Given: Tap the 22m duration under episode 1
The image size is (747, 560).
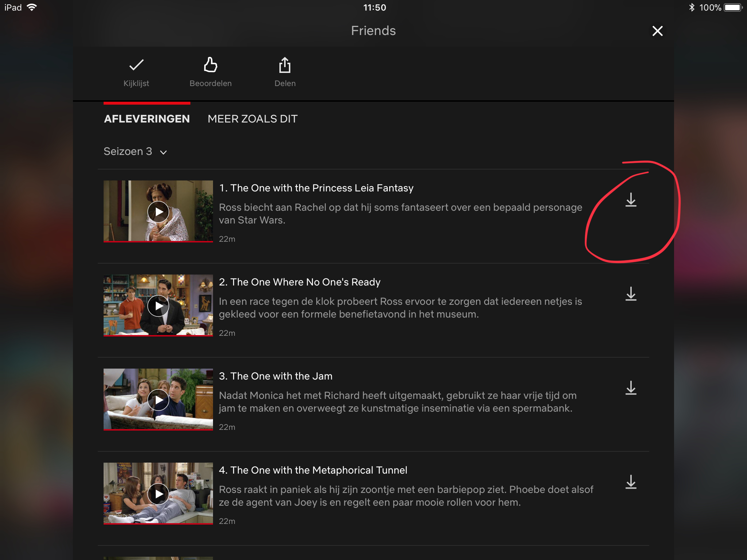Looking at the screenshot, I should [227, 239].
